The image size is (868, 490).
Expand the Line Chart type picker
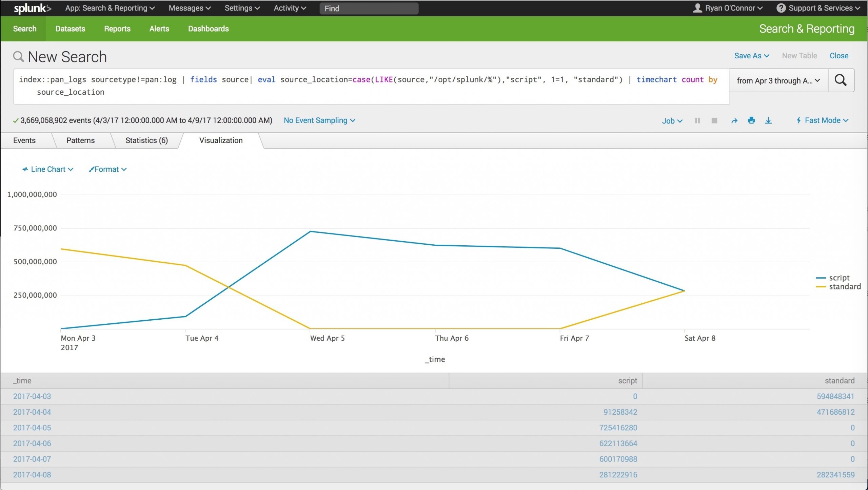pyautogui.click(x=47, y=169)
